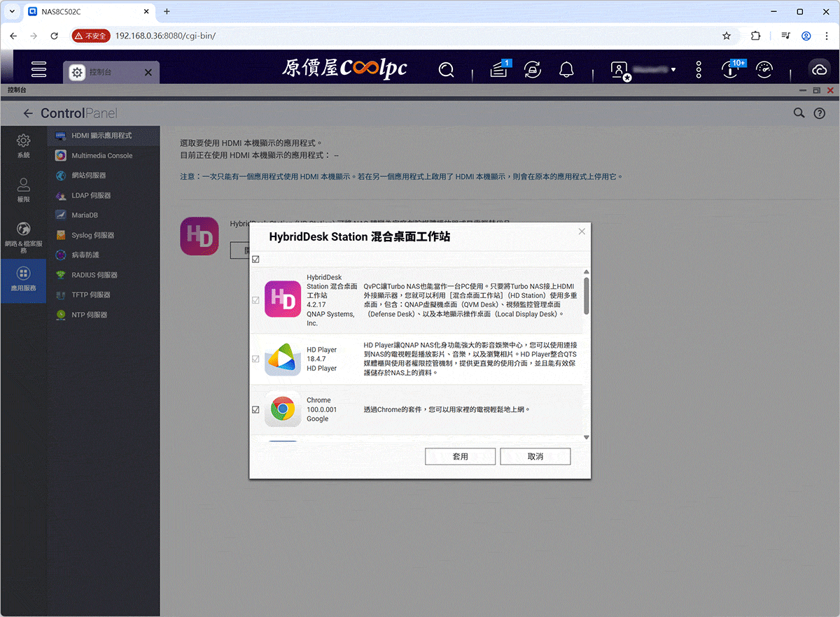Select the 權限 privilege category
The image size is (840, 617).
(24, 190)
